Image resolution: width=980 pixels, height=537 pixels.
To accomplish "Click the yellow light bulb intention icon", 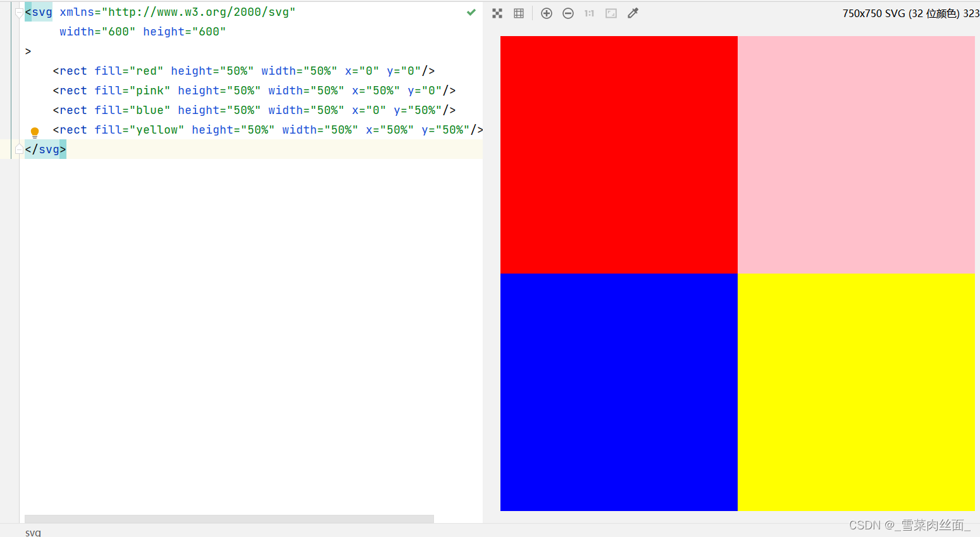I will coord(35,132).
